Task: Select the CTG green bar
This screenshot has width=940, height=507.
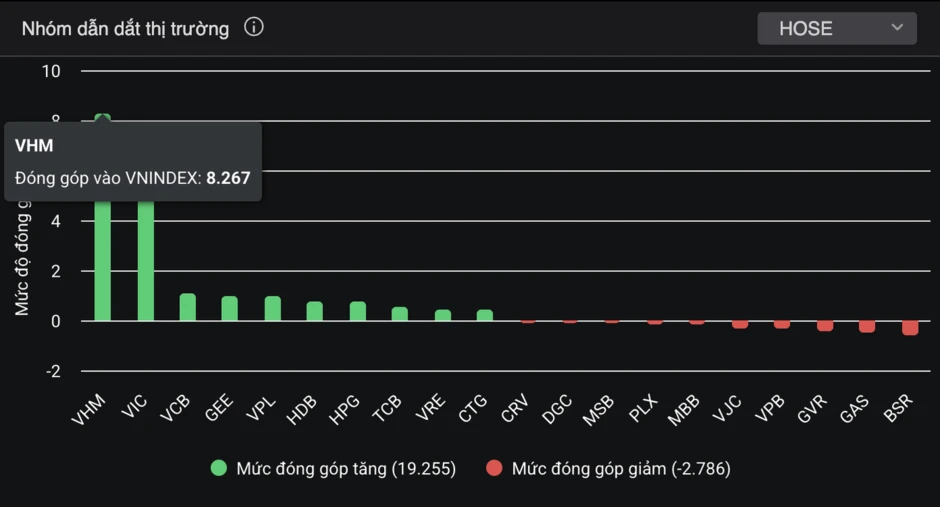Action: tap(485, 315)
